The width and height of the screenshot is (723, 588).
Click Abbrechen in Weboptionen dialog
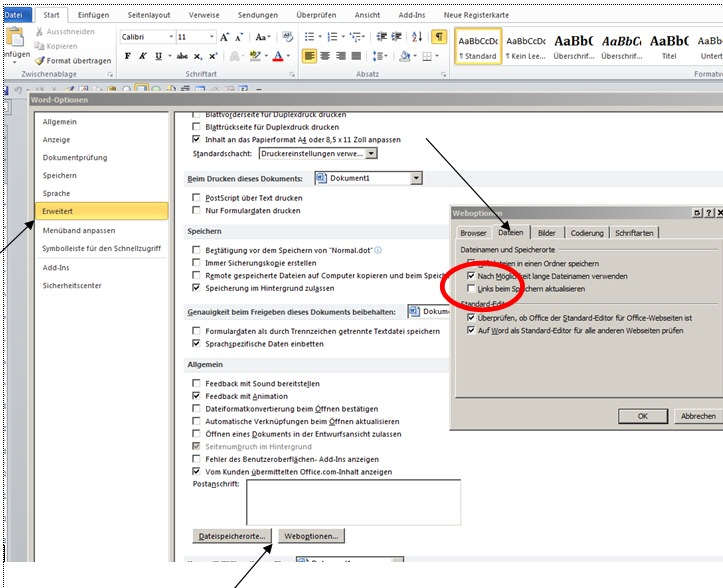point(698,416)
